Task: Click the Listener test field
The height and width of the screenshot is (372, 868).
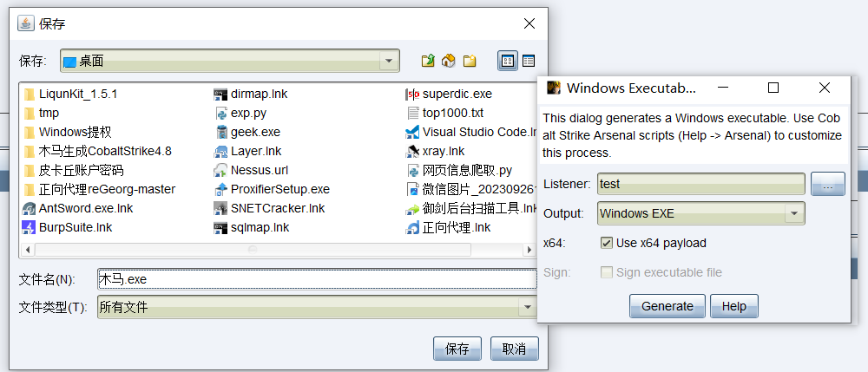Action: [700, 184]
